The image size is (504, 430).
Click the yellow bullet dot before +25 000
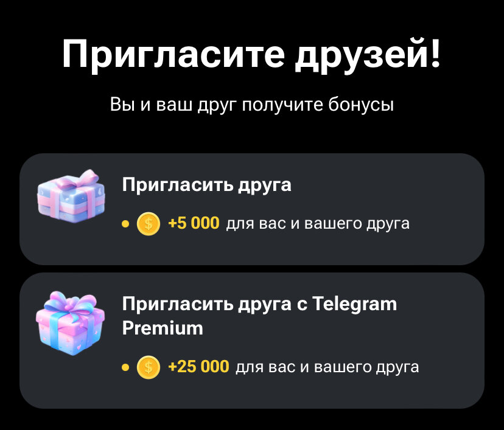[125, 367]
